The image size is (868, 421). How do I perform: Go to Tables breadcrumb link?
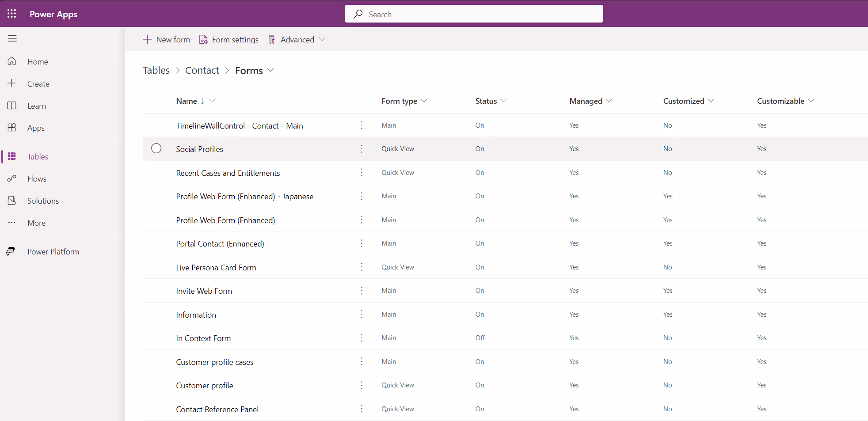coord(156,70)
